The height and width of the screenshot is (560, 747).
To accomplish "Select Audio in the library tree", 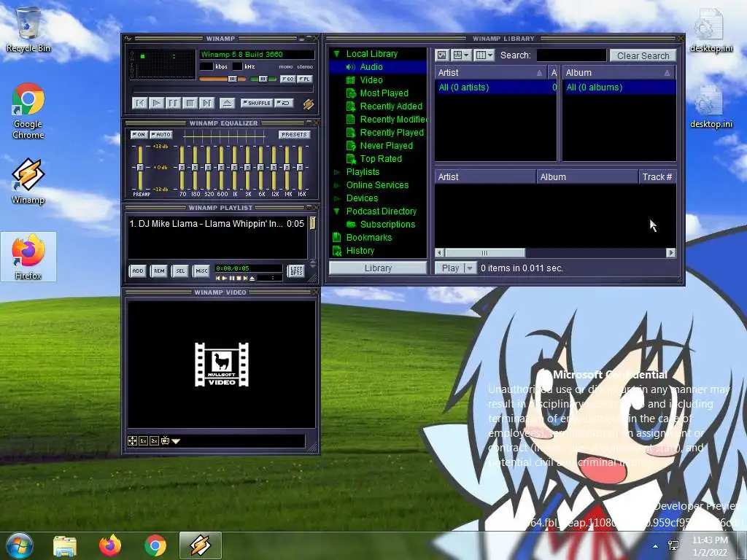I will pyautogui.click(x=371, y=67).
